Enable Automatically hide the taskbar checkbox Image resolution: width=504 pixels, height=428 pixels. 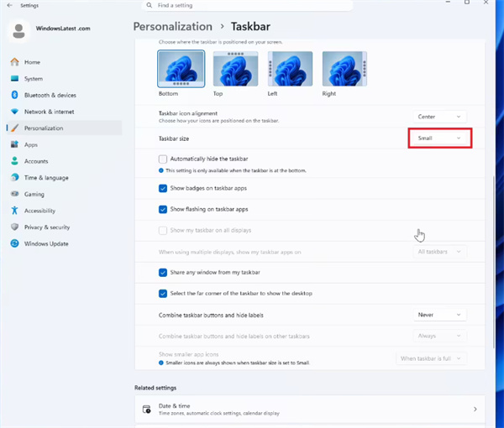coord(163,159)
